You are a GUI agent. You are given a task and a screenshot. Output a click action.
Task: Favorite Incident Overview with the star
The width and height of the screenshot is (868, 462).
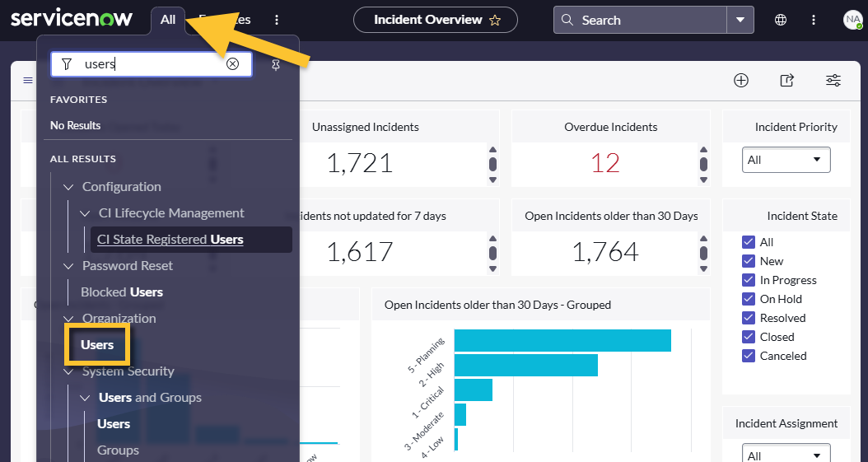pyautogui.click(x=495, y=20)
